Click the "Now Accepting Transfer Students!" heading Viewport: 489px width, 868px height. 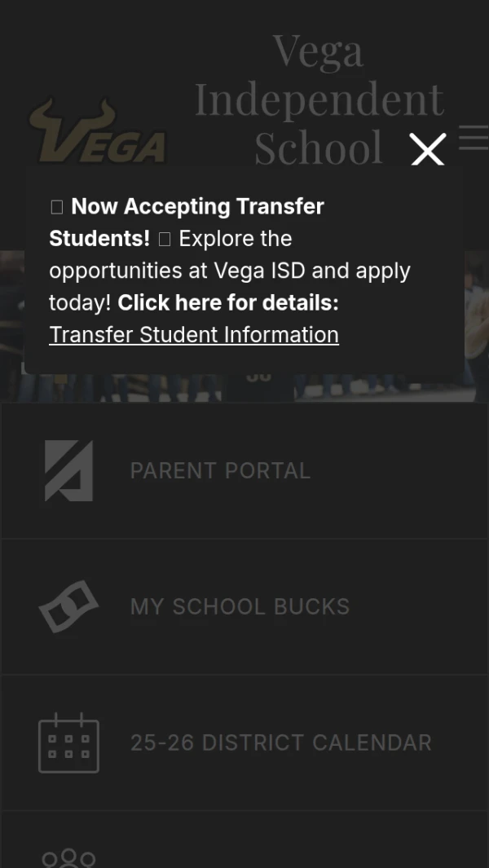coord(197,207)
